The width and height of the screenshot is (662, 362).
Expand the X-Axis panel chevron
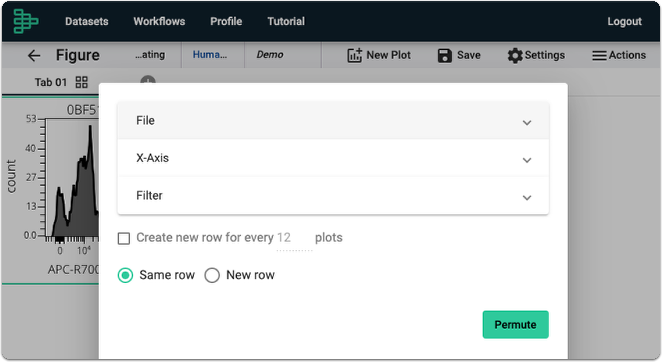pyautogui.click(x=527, y=160)
